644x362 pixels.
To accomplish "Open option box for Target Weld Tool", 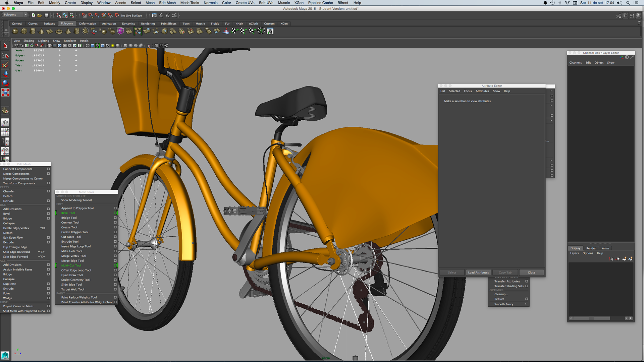I will pos(115,289).
